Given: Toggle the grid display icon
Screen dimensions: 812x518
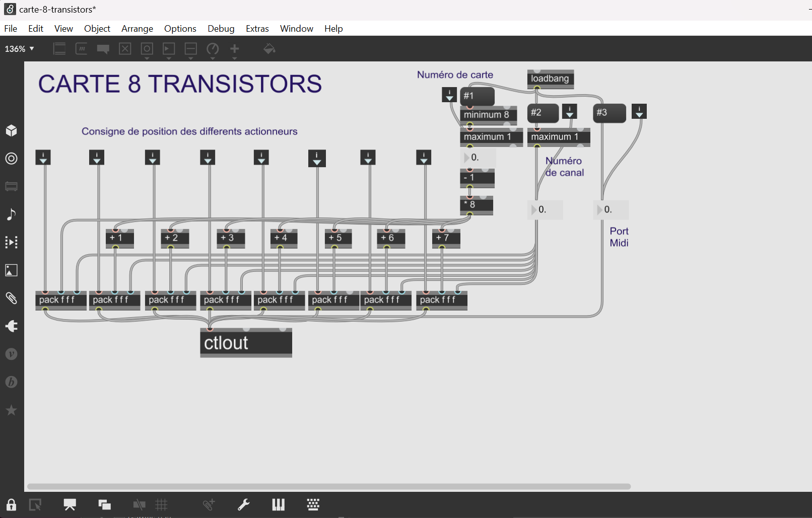Looking at the screenshot, I should point(161,504).
